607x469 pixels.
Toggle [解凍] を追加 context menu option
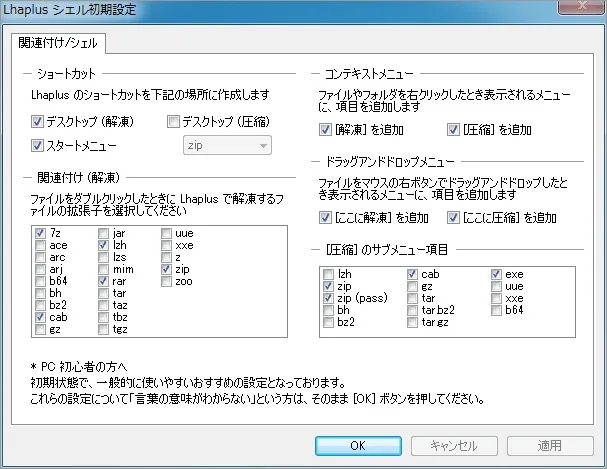(x=325, y=130)
